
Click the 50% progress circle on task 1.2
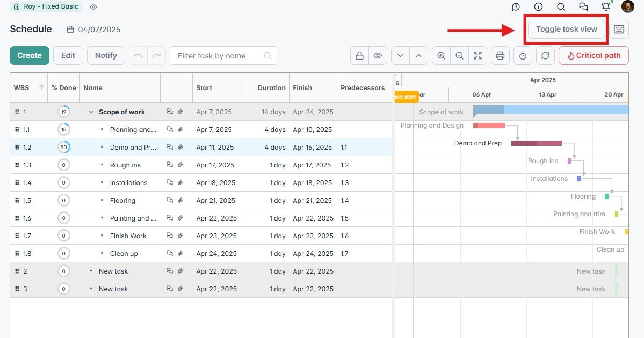[63, 147]
